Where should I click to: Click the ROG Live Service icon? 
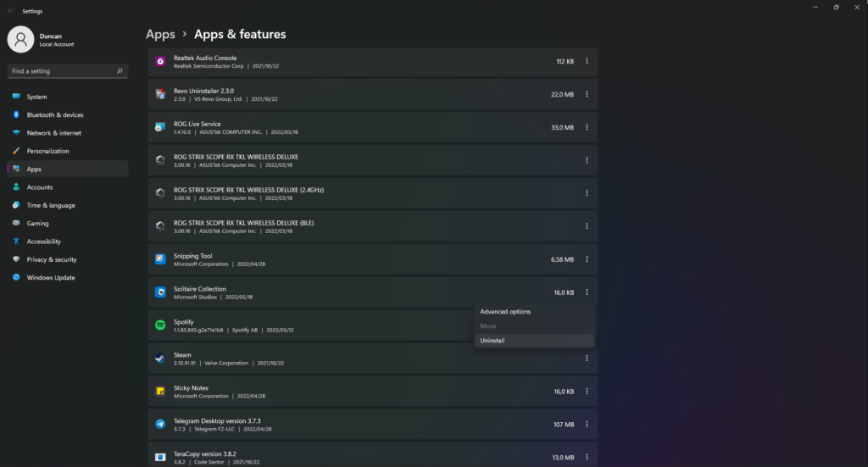pos(160,127)
